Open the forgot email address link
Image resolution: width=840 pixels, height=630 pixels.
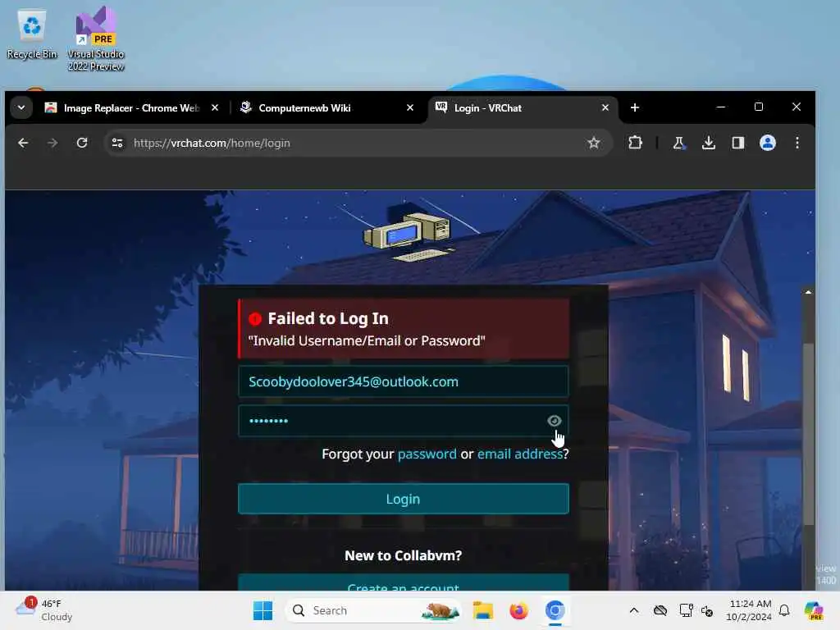click(519, 454)
